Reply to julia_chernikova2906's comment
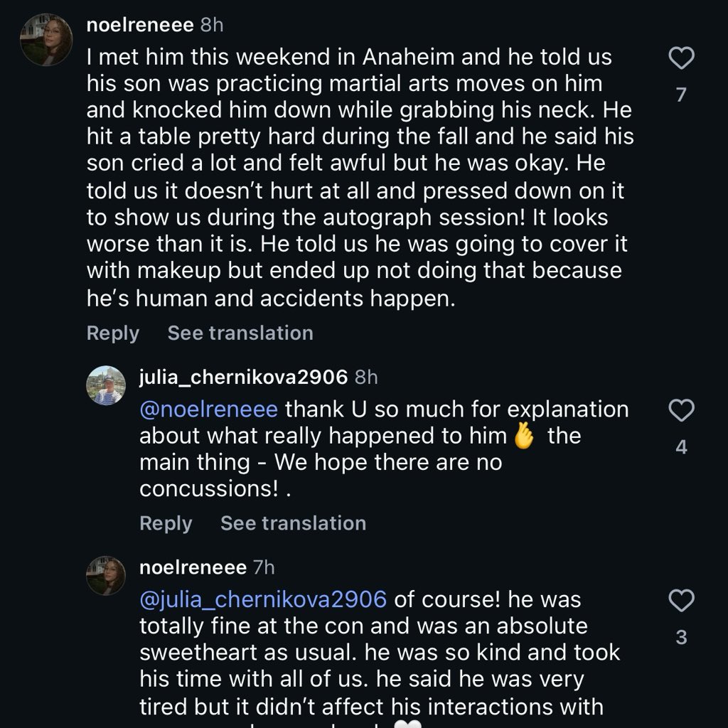The width and height of the screenshot is (728, 728). point(166,523)
